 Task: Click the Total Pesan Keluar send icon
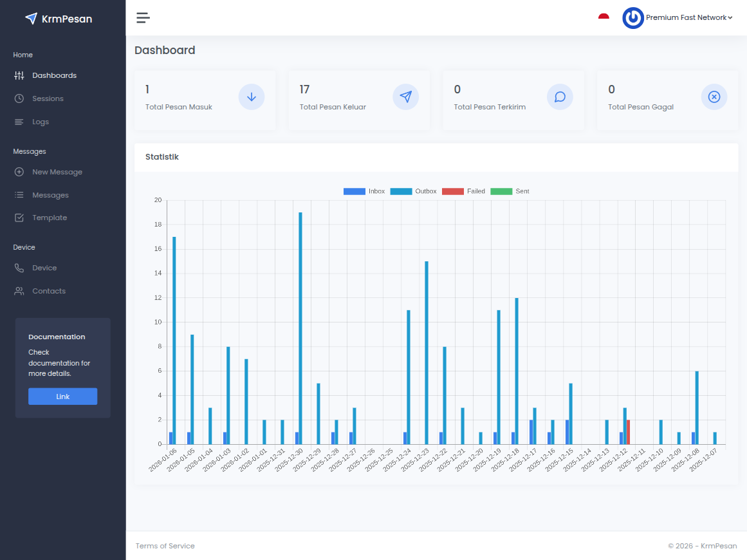point(405,97)
